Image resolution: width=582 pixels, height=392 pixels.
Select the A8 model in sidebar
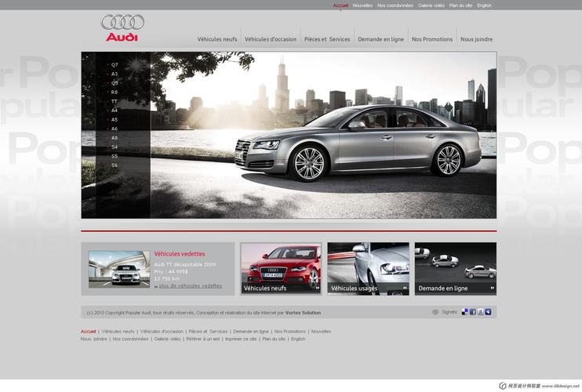point(115,138)
